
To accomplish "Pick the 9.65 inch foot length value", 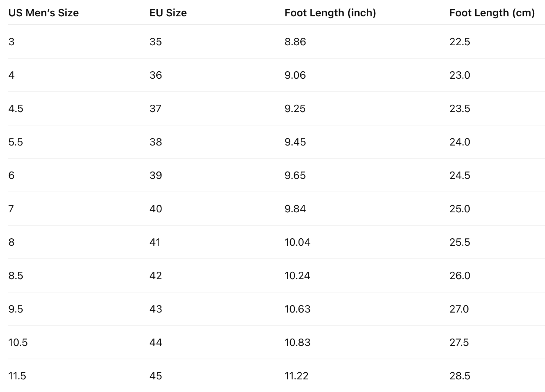I will (x=295, y=176).
